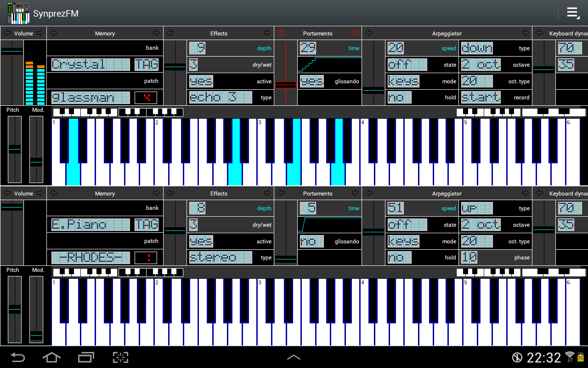The image size is (588, 368).
Task: Open the Crystal bank selector
Action: click(x=90, y=65)
